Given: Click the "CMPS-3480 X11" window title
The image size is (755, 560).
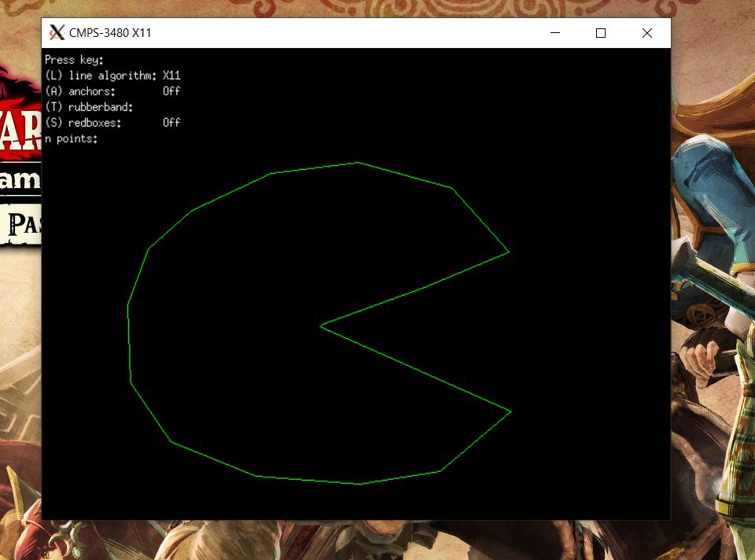Looking at the screenshot, I should pyautogui.click(x=110, y=33).
